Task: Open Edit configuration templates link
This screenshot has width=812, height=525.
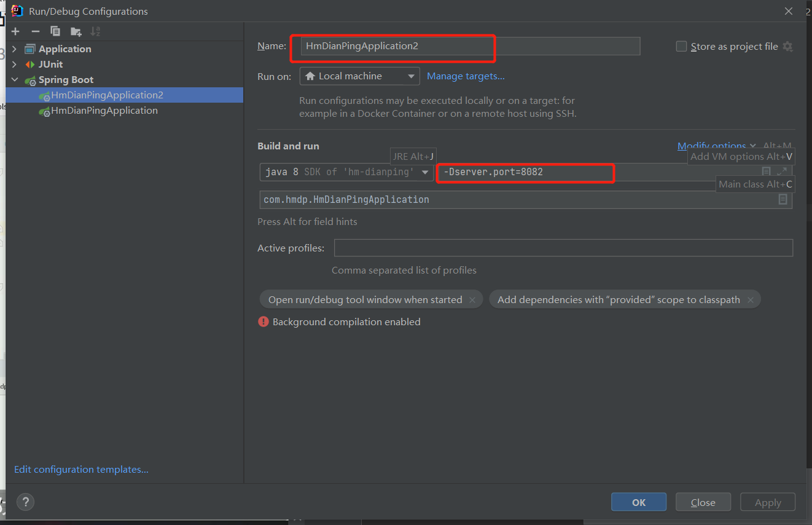Action: click(81, 469)
